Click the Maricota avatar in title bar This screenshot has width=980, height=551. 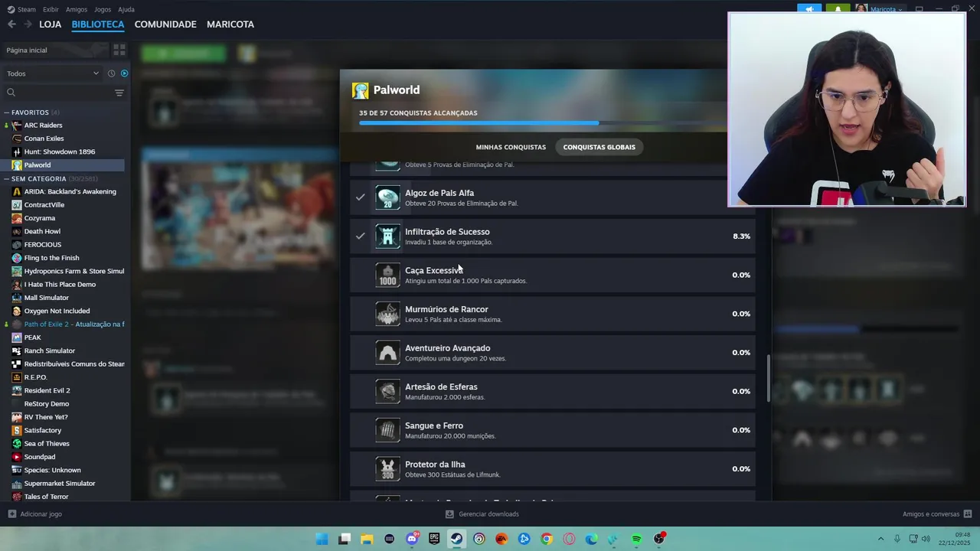point(861,9)
